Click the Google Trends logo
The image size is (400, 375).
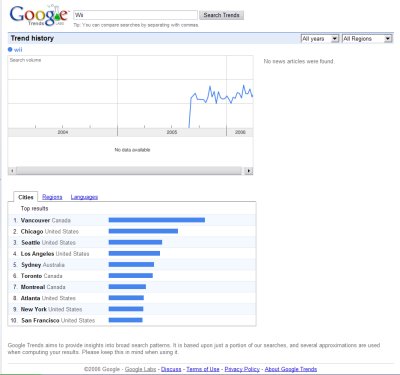[x=39, y=15]
